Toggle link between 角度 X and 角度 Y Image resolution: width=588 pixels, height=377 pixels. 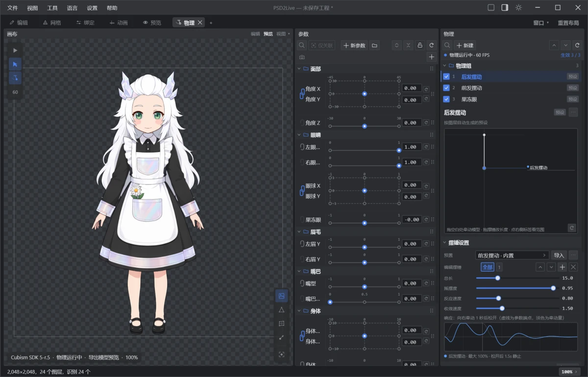pyautogui.click(x=302, y=94)
